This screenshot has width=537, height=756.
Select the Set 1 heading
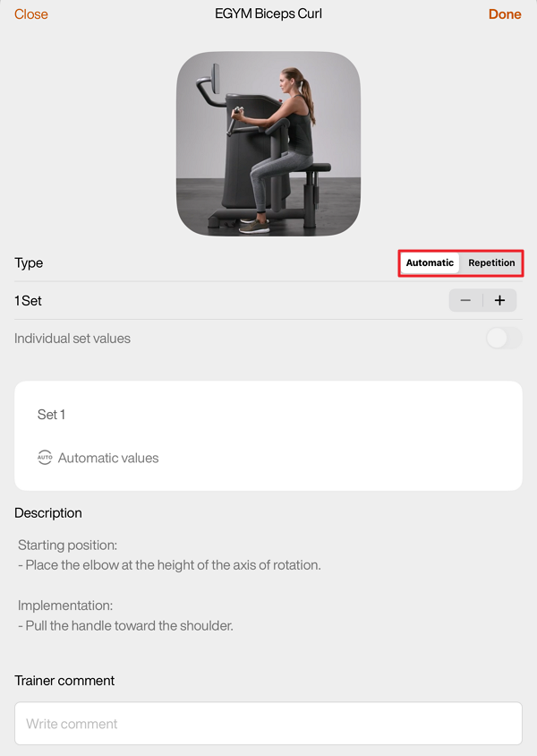51,415
